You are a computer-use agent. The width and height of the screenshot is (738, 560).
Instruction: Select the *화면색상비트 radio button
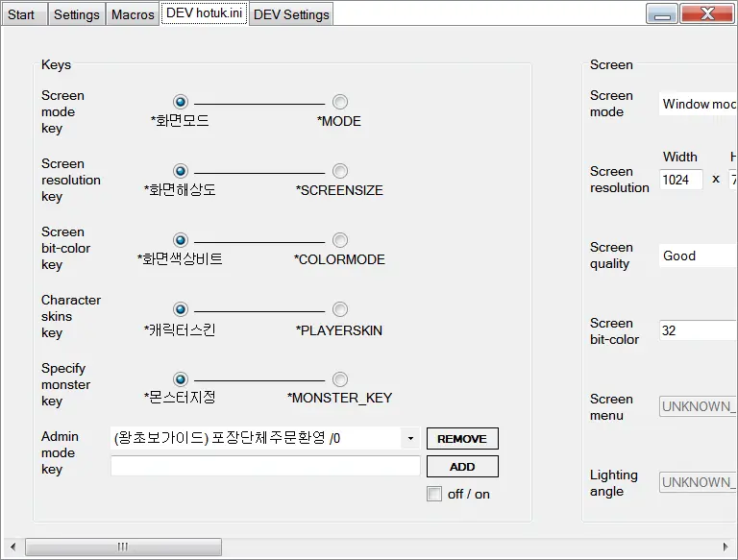(181, 240)
